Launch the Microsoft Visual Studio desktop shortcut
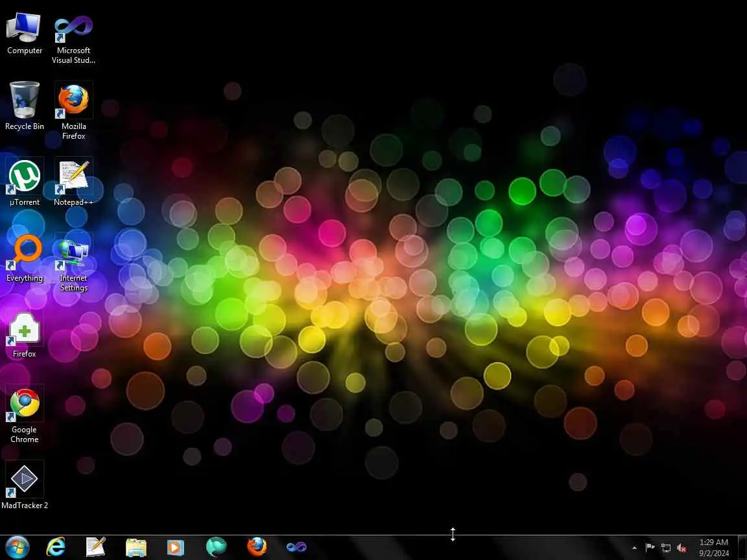The image size is (747, 560). (x=73, y=38)
